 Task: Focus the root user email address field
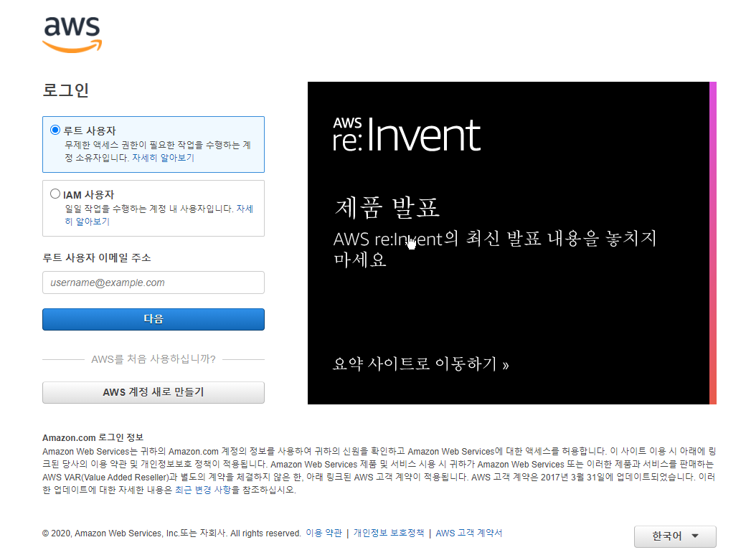point(154,283)
